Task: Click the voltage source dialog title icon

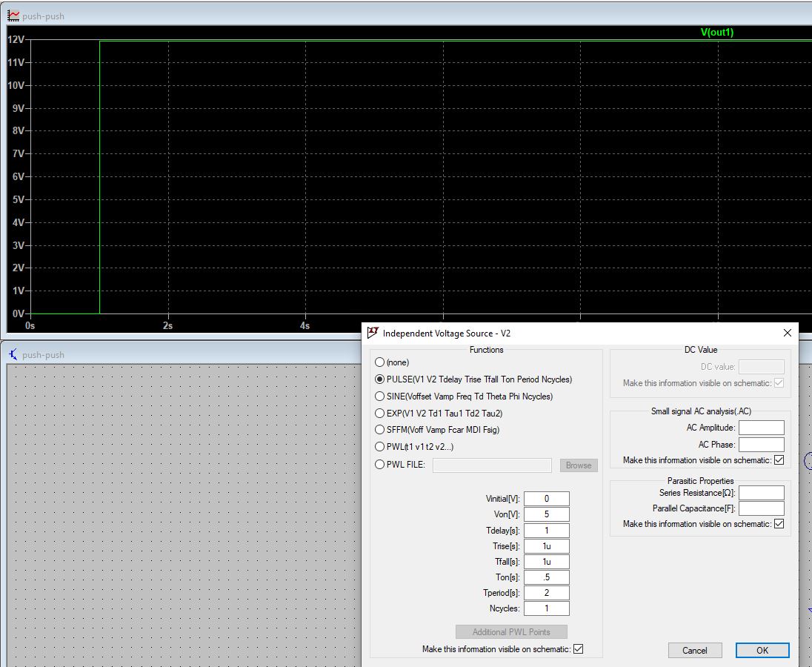Action: point(373,333)
